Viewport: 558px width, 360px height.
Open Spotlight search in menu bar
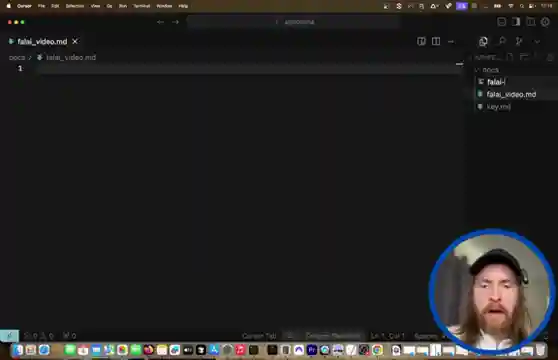point(522,6)
